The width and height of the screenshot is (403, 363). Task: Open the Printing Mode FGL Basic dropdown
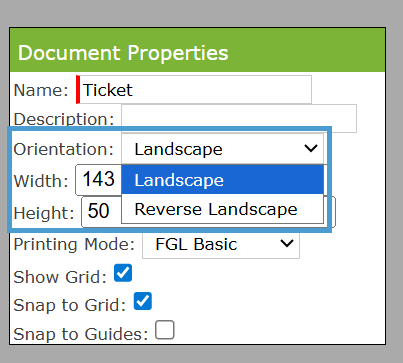pyautogui.click(x=221, y=244)
